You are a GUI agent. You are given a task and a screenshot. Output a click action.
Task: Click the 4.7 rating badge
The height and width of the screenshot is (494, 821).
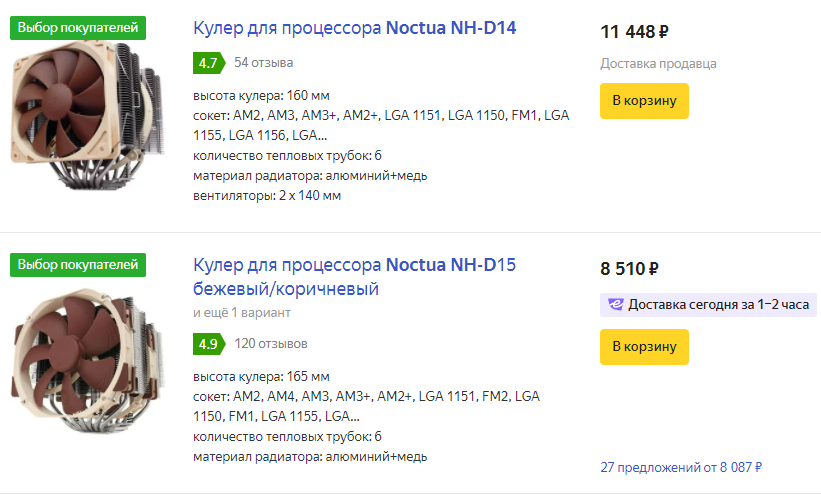[209, 63]
